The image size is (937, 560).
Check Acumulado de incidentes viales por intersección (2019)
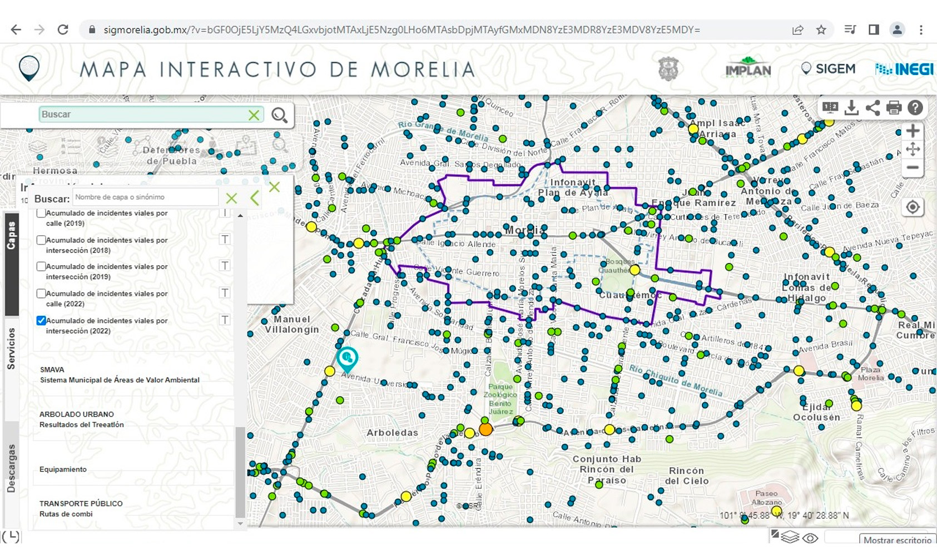click(x=41, y=266)
